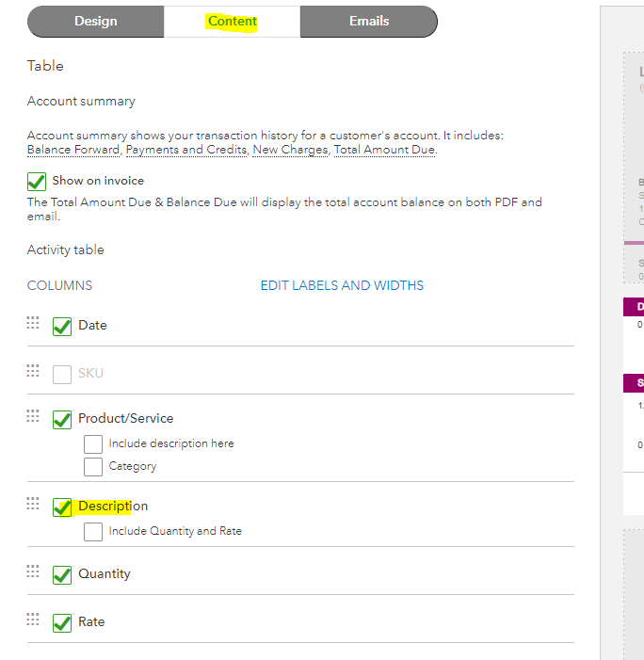The width and height of the screenshot is (644, 660).
Task: Enable the SKU column checkbox
Action: click(62, 374)
